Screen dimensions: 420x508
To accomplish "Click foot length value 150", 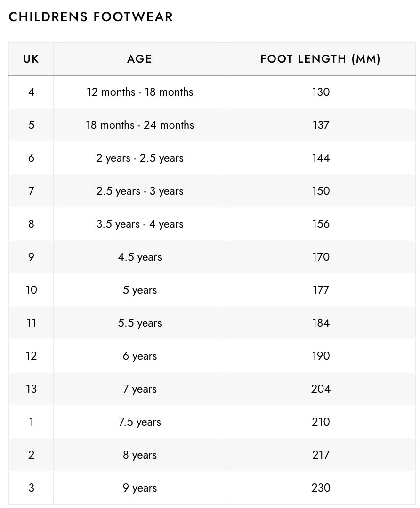I will pyautogui.click(x=320, y=191).
